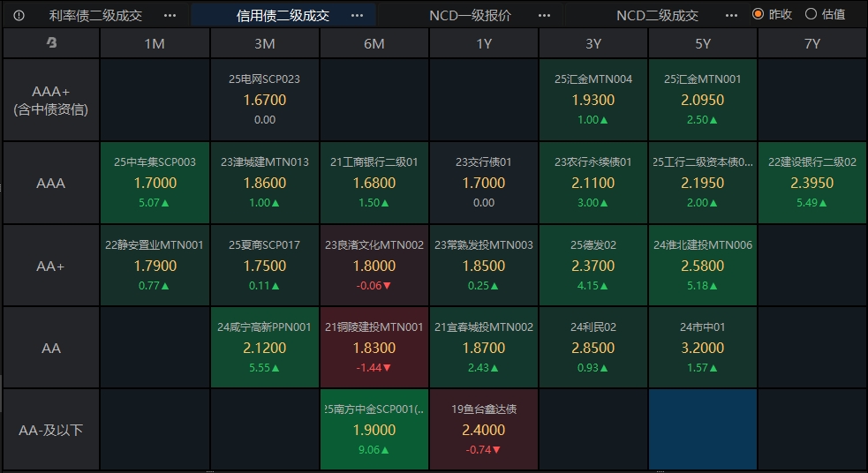The height and width of the screenshot is (473, 868).
Task: Click the empty blue cell in AA-及以下 row
Action: click(703, 430)
